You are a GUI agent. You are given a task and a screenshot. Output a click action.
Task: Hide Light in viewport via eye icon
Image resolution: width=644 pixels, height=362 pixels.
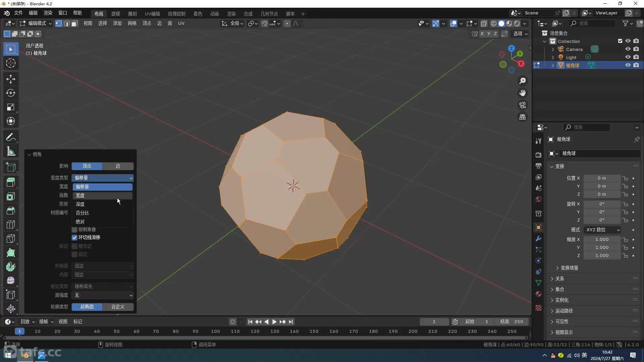628,57
